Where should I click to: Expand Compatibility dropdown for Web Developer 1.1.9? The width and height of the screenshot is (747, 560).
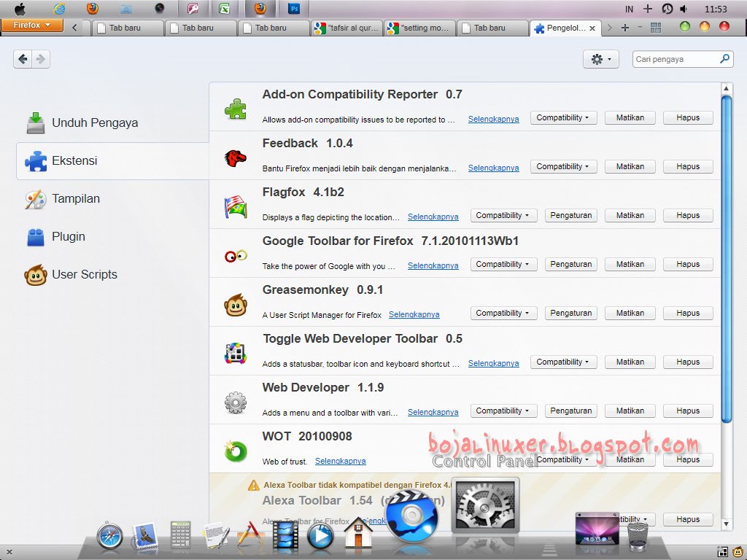point(503,411)
